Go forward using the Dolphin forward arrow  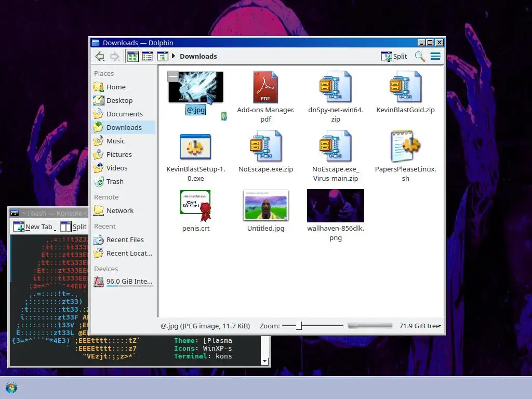point(115,56)
